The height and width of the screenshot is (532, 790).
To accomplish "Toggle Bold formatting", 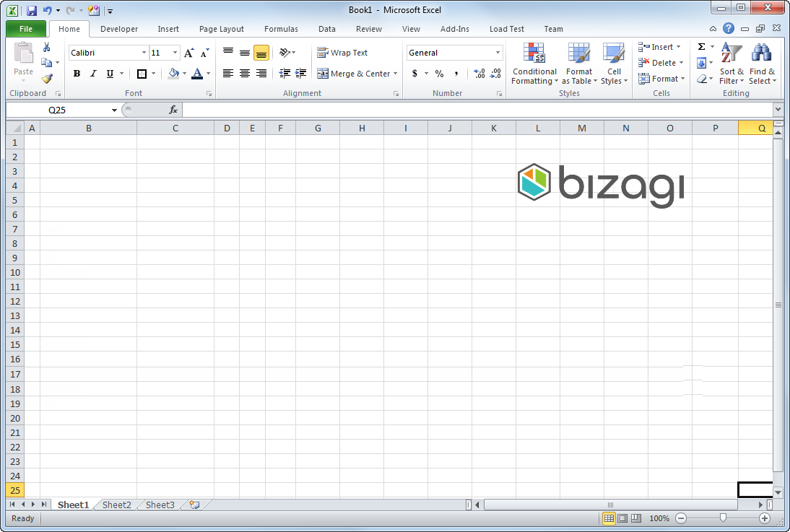I will tap(77, 74).
